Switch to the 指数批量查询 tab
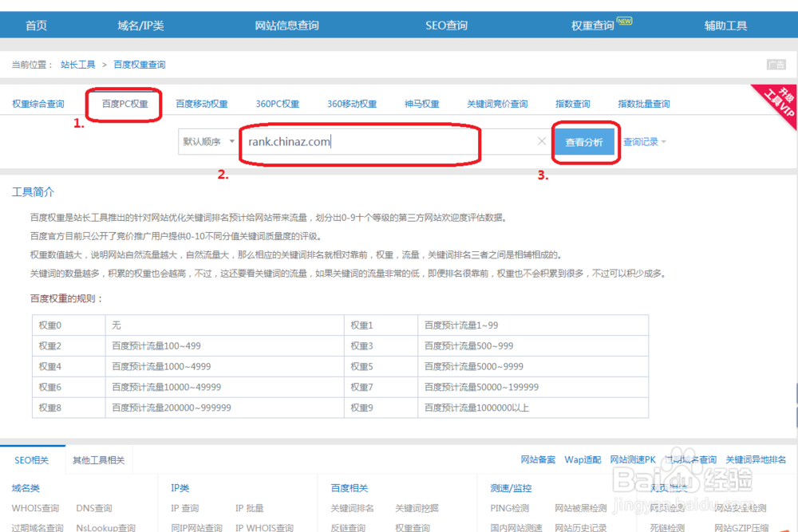 644,104
